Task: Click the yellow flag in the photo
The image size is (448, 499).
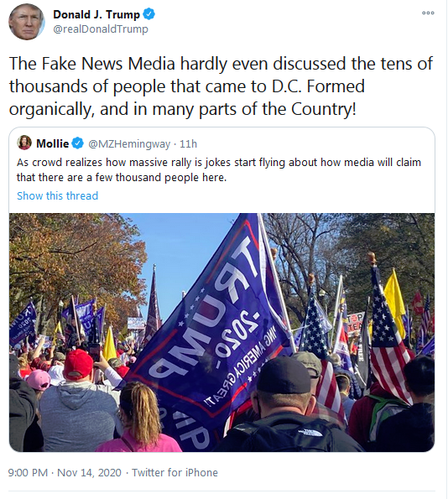Action: point(395,302)
